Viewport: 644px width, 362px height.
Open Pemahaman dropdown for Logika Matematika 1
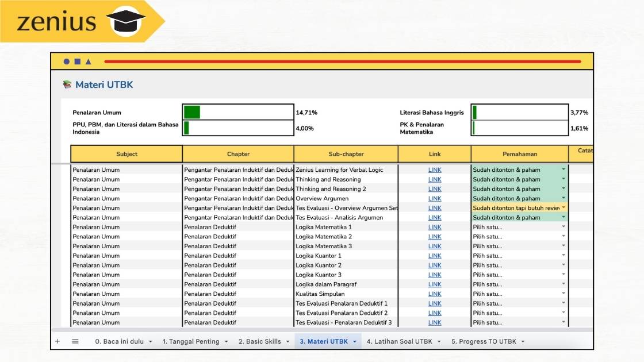tap(563, 226)
